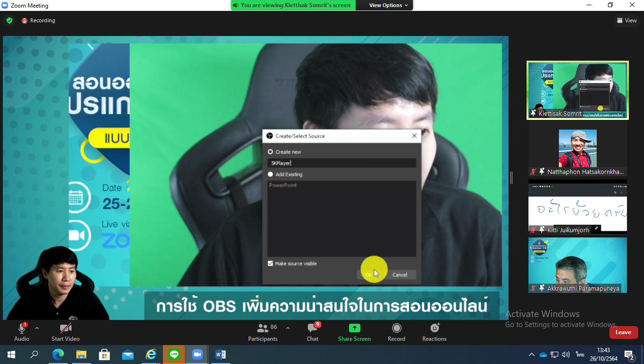Viewport: 644px width, 364px height.
Task: Open the notification center icon
Action: [x=630, y=355]
